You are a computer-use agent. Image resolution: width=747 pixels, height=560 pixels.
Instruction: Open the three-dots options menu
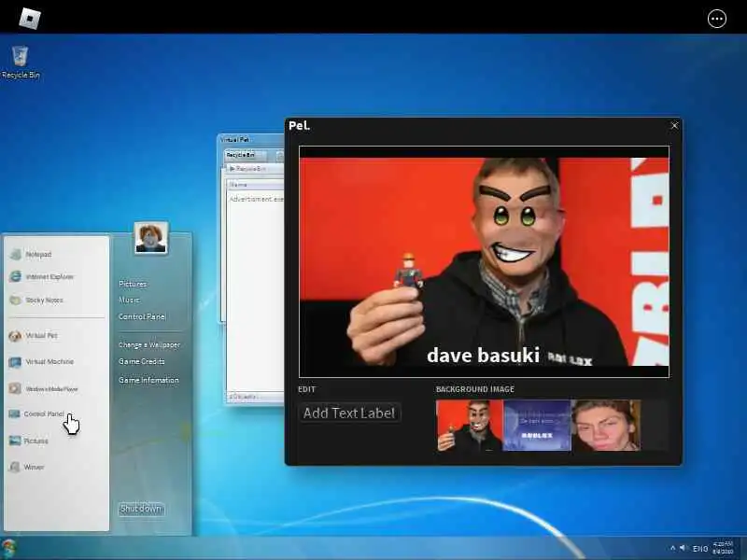click(716, 19)
